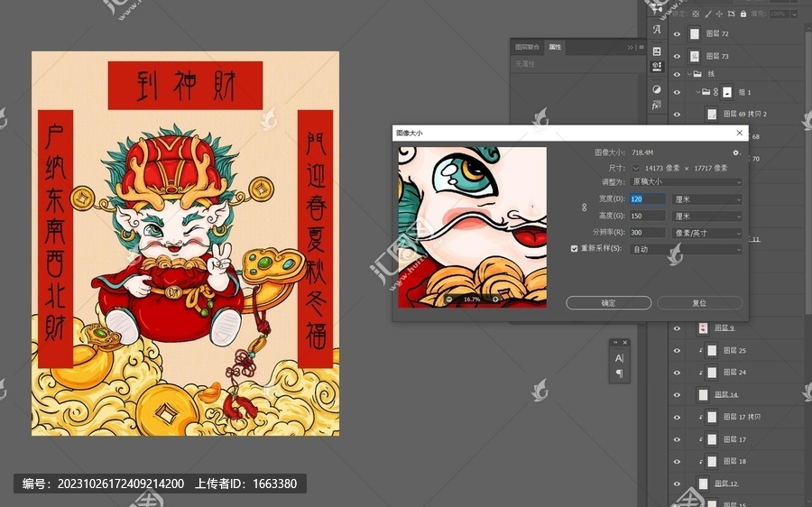Open the Libraries panel icon in the dock

657,51
